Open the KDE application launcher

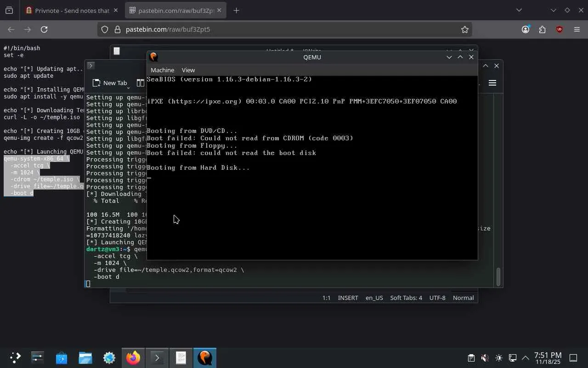[x=15, y=358]
